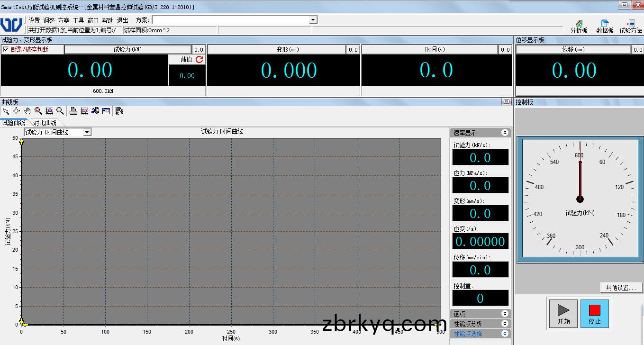This screenshot has height=345, width=644.
Task: Open the 分析板 analysis panel
Action: (x=579, y=26)
